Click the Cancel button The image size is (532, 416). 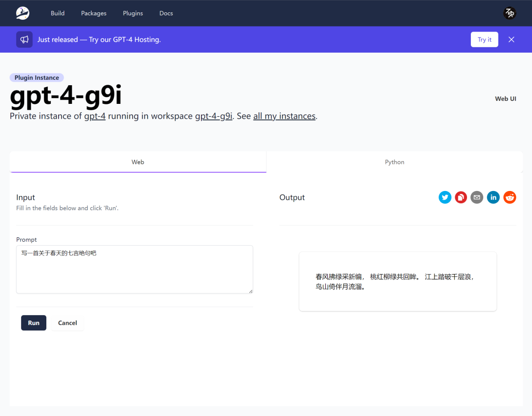pyautogui.click(x=67, y=323)
